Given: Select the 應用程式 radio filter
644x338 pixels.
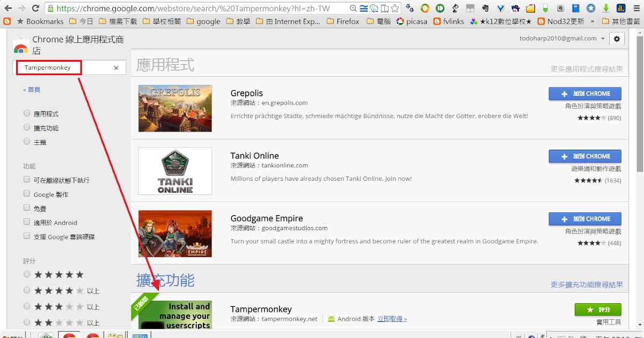Looking at the screenshot, I should (x=27, y=114).
